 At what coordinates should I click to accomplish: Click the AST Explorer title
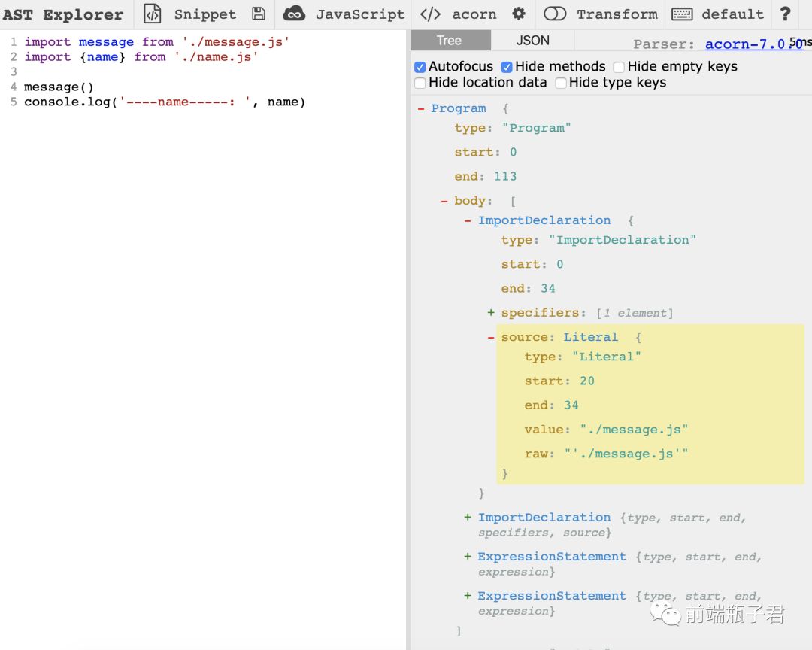(x=62, y=14)
